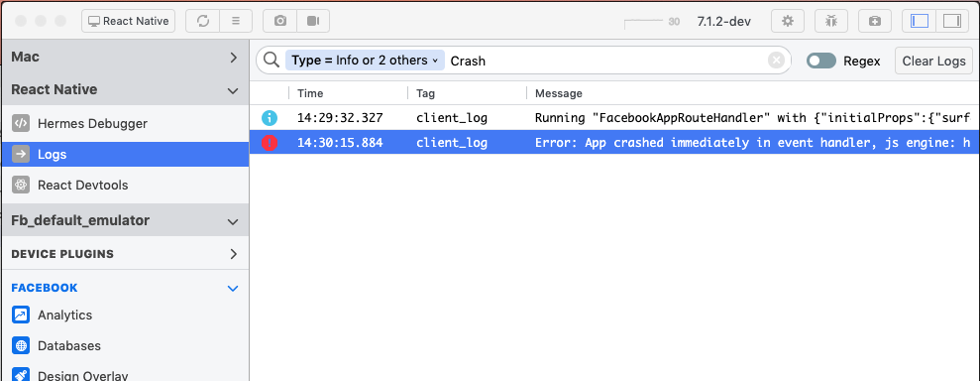Select the Logs plugin
Image resolution: width=980 pixels, height=381 pixels.
pos(125,154)
